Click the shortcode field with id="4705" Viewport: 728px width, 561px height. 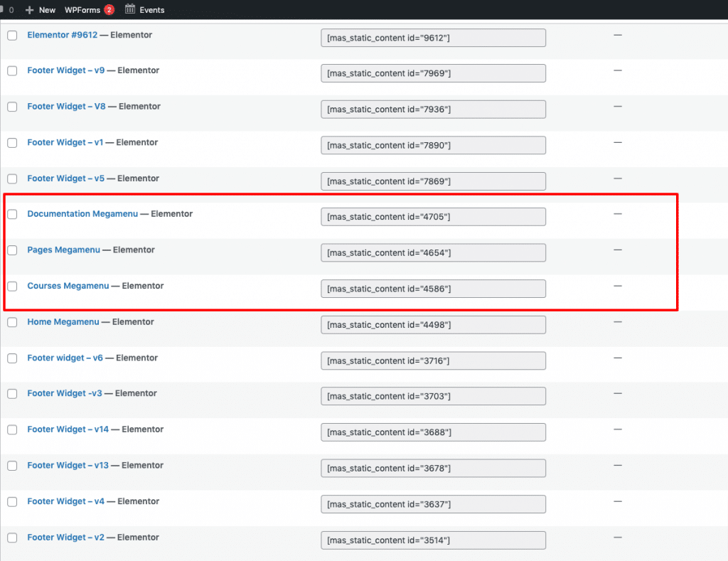pos(433,217)
